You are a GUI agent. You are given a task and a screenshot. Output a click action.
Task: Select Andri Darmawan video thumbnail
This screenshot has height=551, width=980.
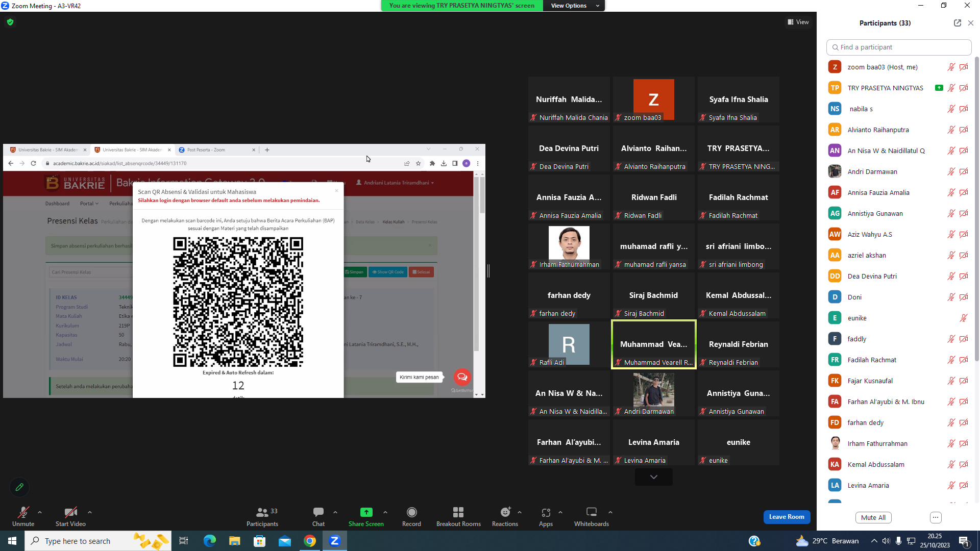[x=654, y=394]
